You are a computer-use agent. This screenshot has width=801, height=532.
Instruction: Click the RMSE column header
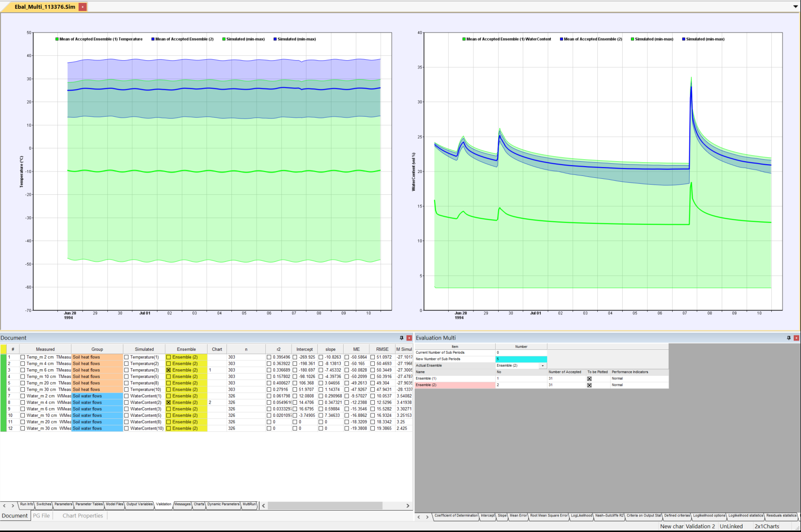382,349
